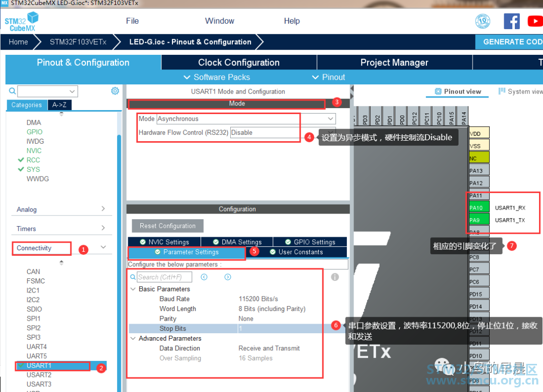The image size is (543, 392).
Task: Click the 10-year anniversary badge icon
Action: coord(482,21)
